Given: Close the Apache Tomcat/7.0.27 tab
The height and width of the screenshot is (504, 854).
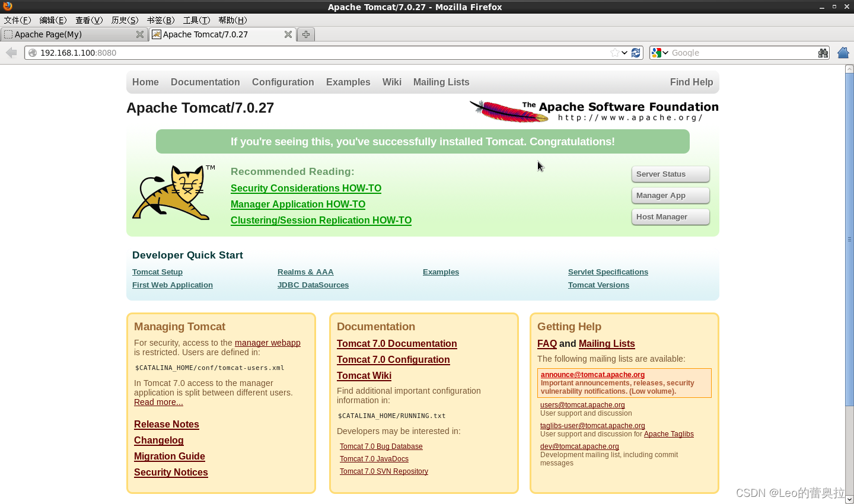Looking at the screenshot, I should [288, 34].
